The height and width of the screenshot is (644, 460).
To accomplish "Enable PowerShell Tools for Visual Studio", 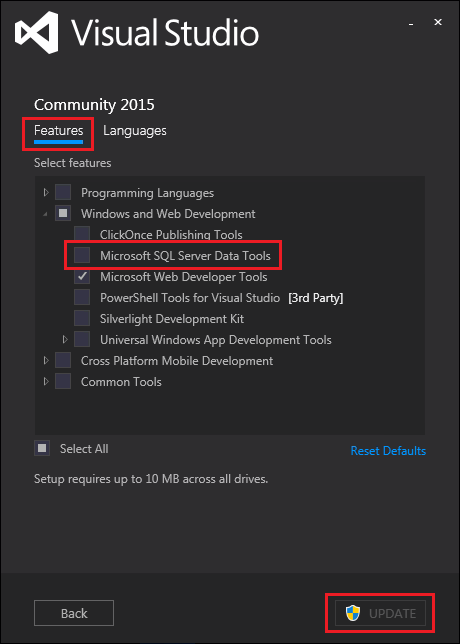I will (82, 297).
